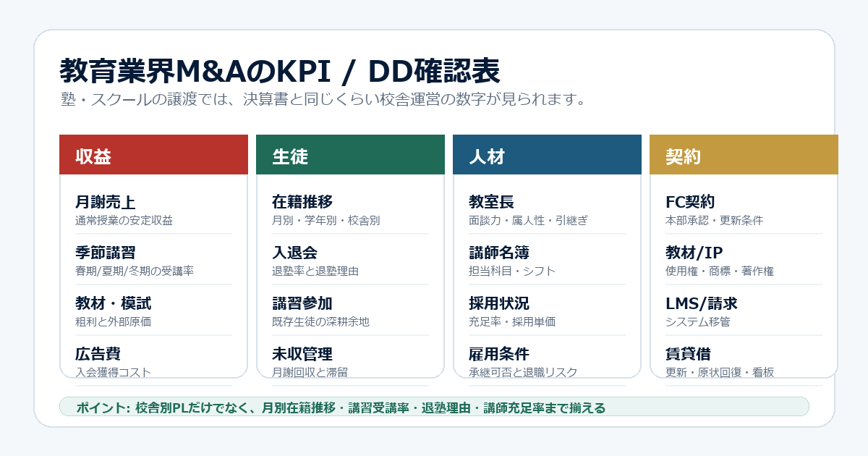Click the text 面談力・属人性・引継ぎ
868x456 pixels.
click(528, 221)
